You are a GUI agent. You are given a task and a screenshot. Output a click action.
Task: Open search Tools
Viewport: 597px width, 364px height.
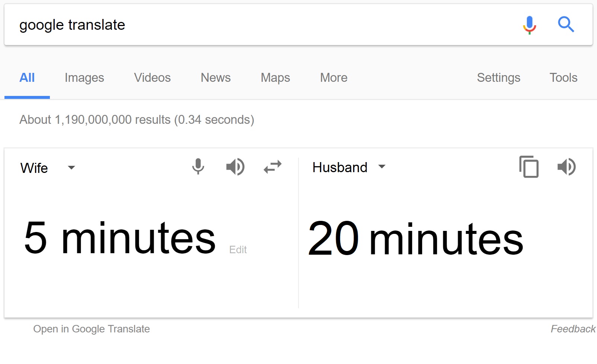(x=563, y=78)
